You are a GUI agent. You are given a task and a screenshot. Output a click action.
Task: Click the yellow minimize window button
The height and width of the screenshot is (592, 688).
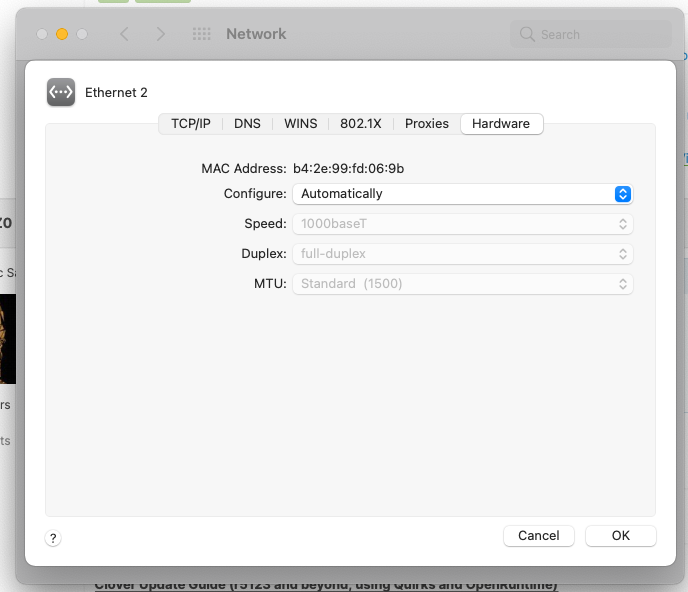click(x=62, y=34)
